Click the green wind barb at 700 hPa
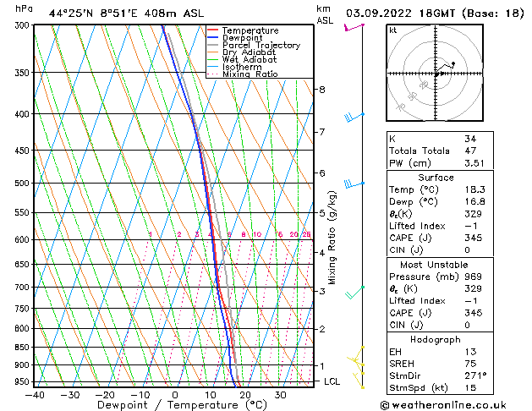The width and height of the screenshot is (532, 411). coord(354,293)
